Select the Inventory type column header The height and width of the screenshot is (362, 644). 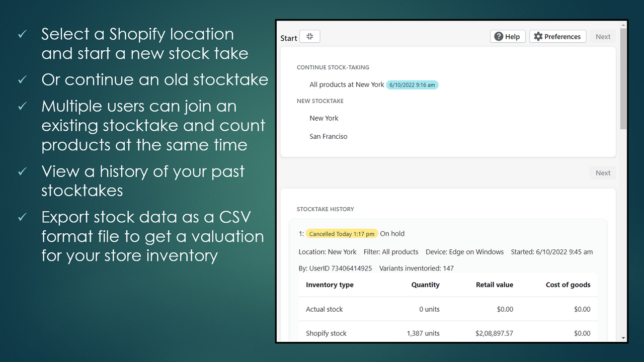click(x=330, y=285)
